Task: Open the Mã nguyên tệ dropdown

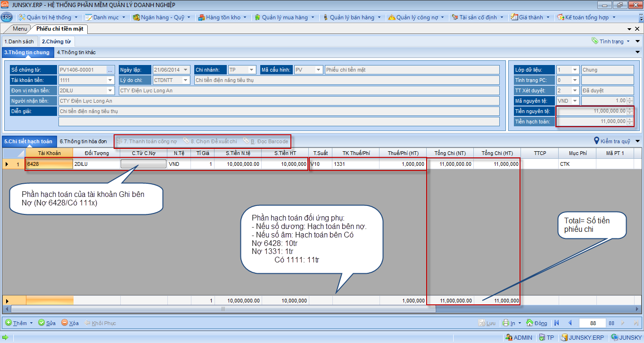Action: pos(575,101)
